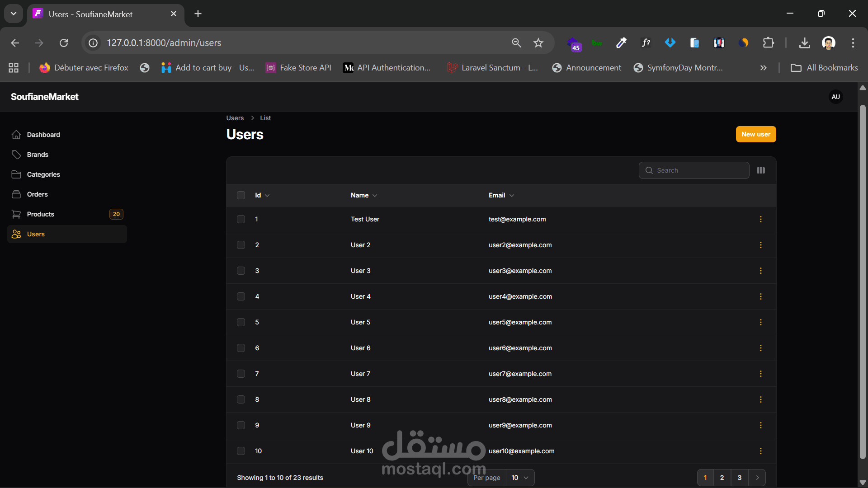Bookmark this page with the star icon
Screen dimensions: 868x488
point(538,43)
